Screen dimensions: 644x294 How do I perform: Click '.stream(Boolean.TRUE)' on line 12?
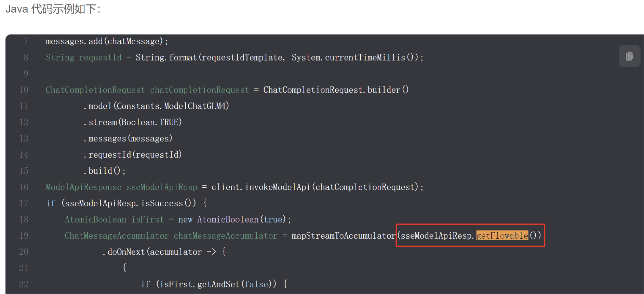pos(133,122)
